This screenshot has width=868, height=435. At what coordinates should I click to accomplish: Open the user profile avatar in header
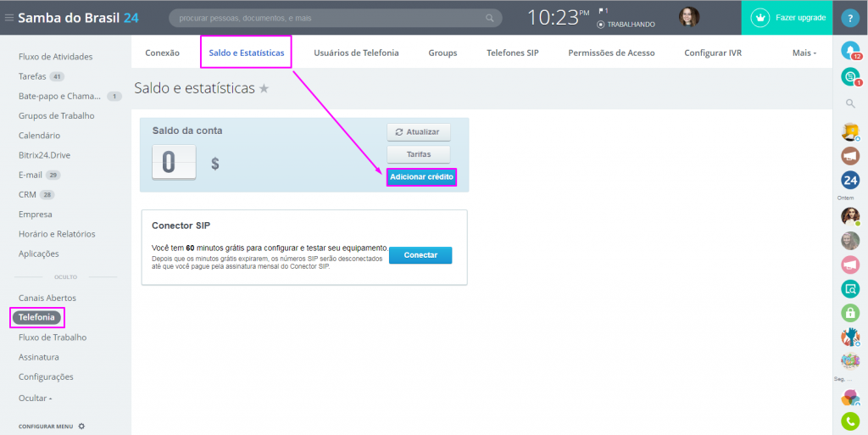pos(689,17)
